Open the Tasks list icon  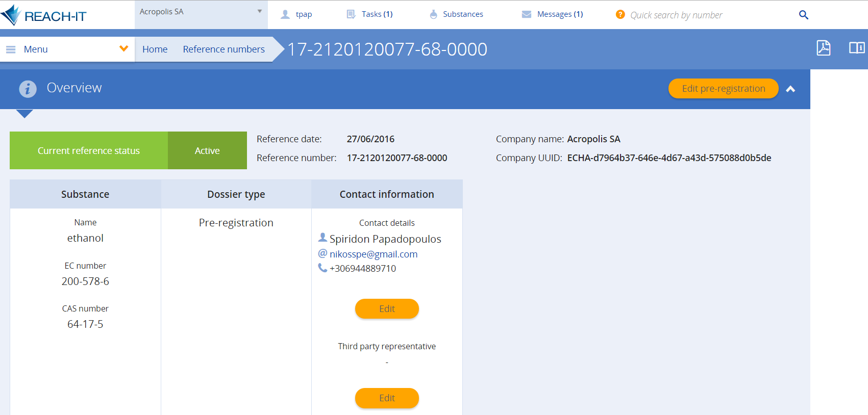click(351, 14)
